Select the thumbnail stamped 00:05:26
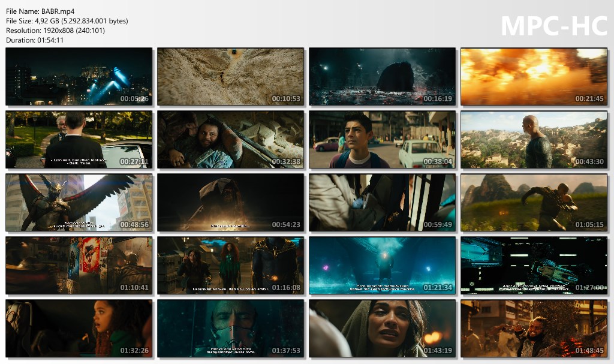This screenshot has height=364, width=614. [79, 76]
